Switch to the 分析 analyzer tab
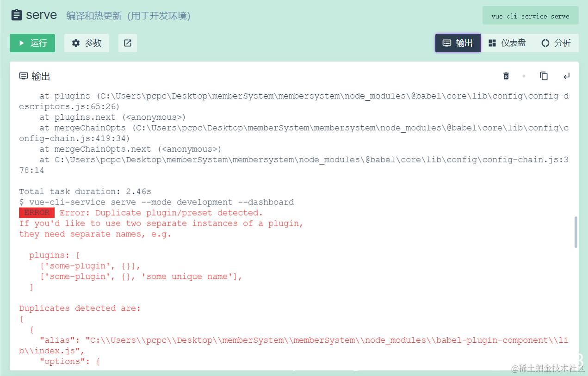588x376 pixels. (556, 43)
